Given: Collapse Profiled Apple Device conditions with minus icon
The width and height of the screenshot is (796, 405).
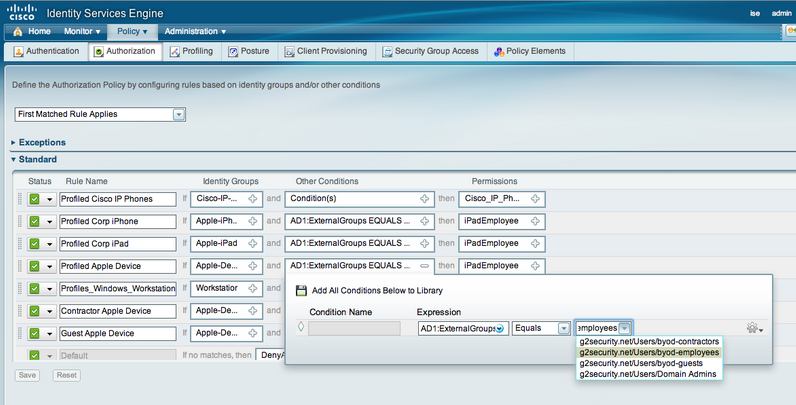Looking at the screenshot, I should click(x=424, y=266).
